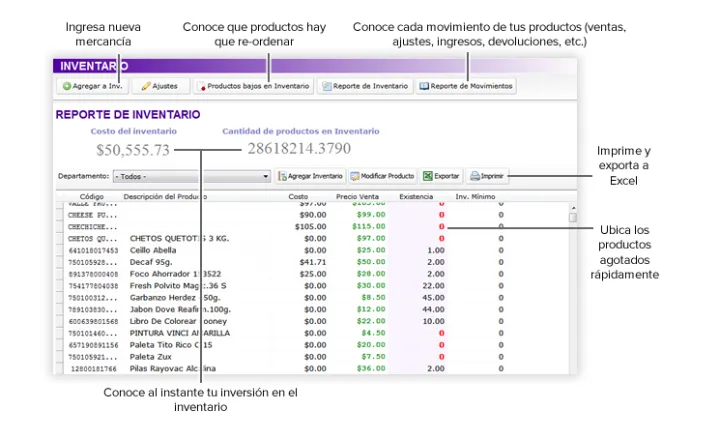Export the inventory to Excel with Exportar
The image size is (720, 439).
(x=441, y=176)
